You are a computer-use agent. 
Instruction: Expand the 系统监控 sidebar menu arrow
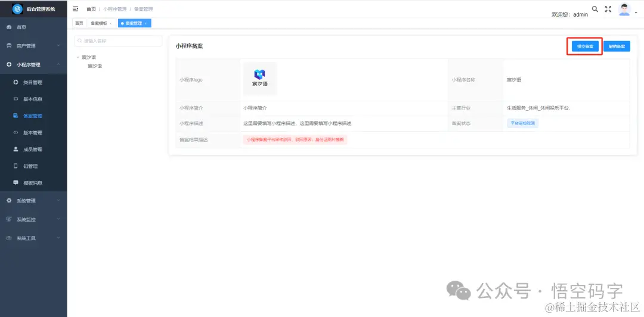58,219
